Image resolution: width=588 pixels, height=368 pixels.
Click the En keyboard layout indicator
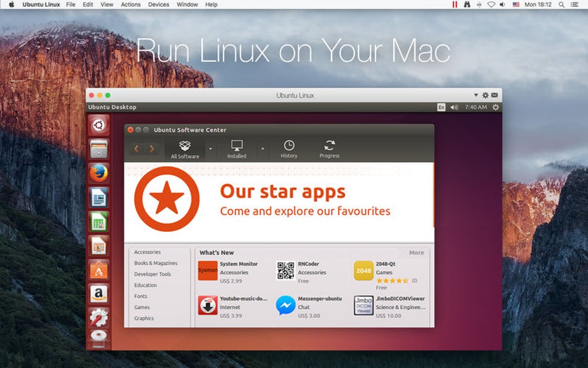click(442, 107)
